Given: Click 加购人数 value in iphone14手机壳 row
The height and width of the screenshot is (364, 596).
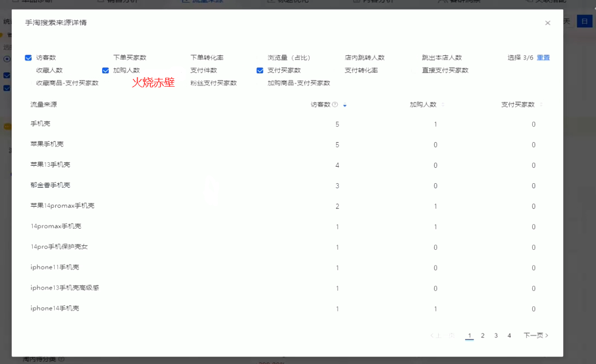Looking at the screenshot, I should tap(436, 309).
